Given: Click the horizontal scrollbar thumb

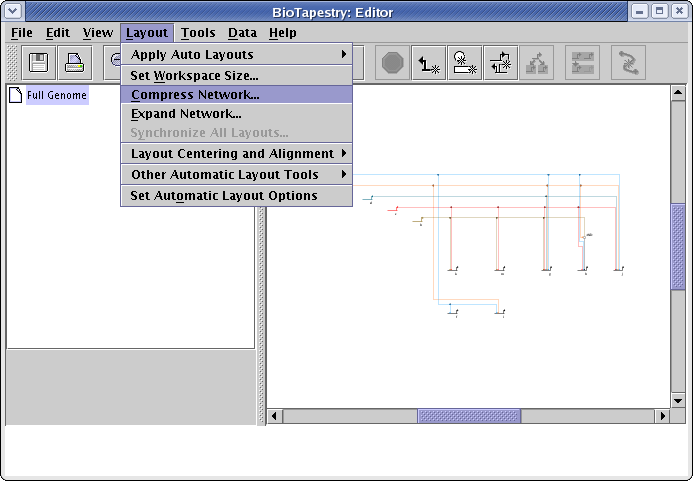Looking at the screenshot, I should [468, 416].
